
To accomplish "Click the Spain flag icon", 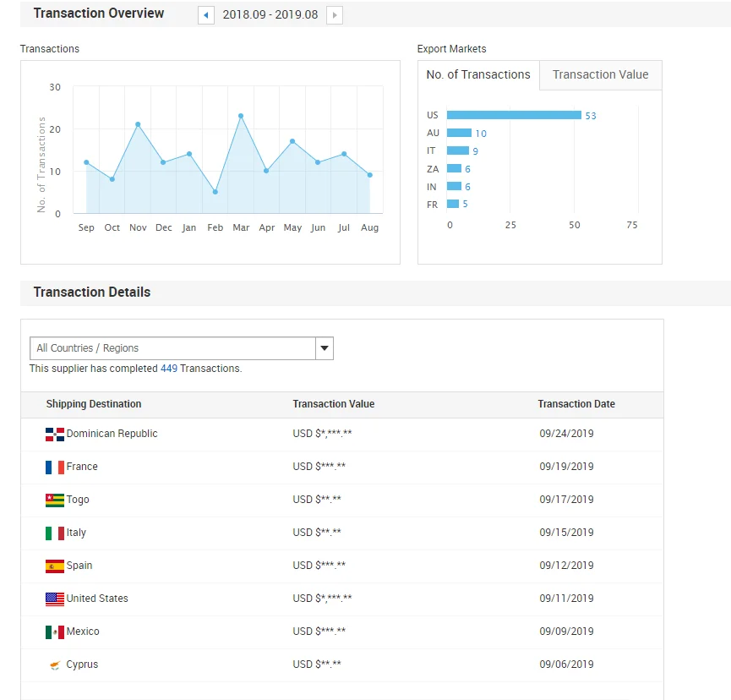I will 55,566.
